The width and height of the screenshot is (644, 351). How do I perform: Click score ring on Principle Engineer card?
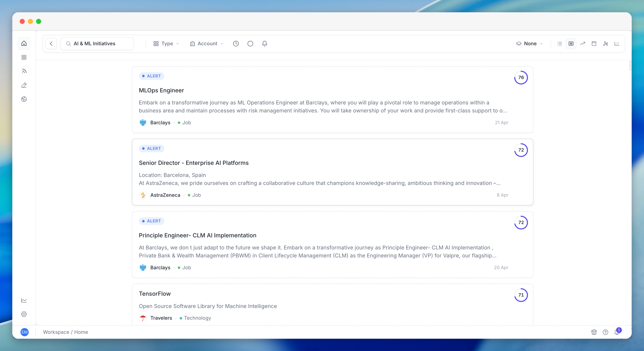coord(521,223)
